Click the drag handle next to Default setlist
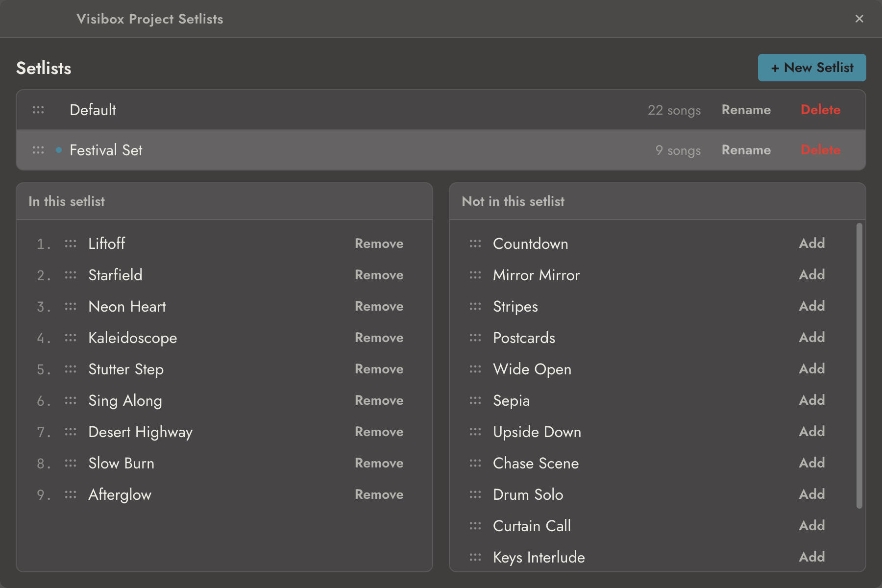This screenshot has width=882, height=588. pyautogui.click(x=38, y=110)
